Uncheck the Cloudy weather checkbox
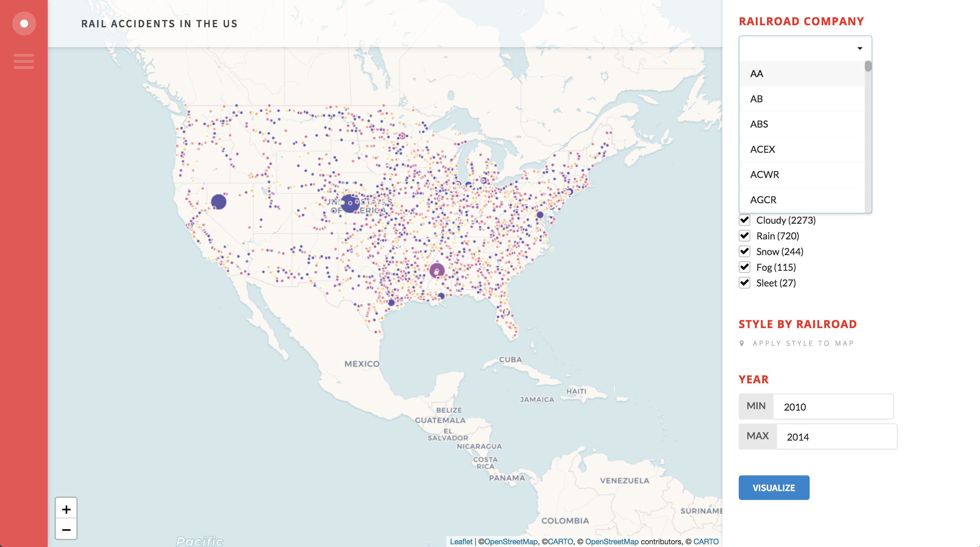This screenshot has width=980, height=547. point(745,220)
